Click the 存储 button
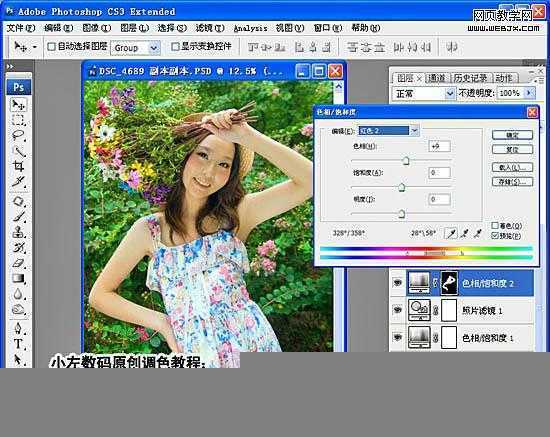 click(512, 182)
